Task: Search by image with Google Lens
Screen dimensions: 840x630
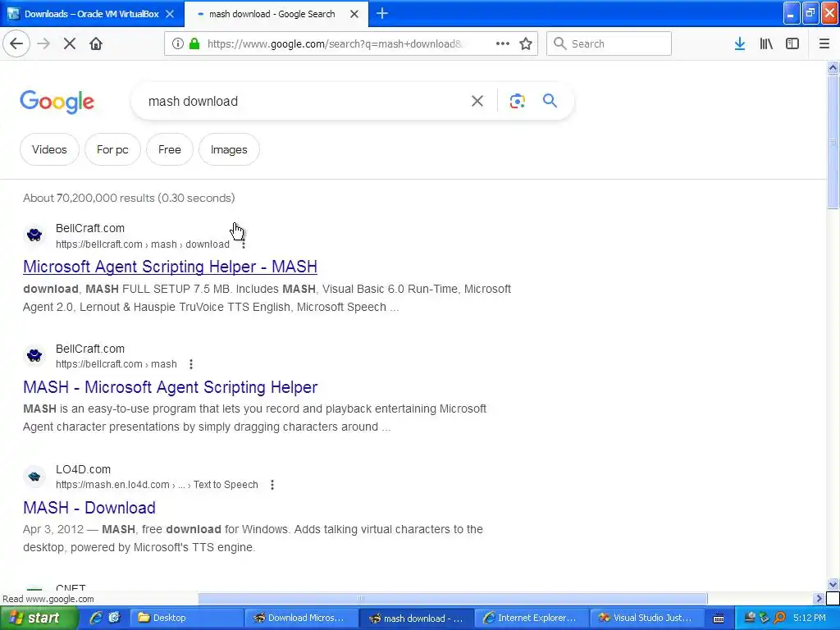Action: click(x=517, y=101)
